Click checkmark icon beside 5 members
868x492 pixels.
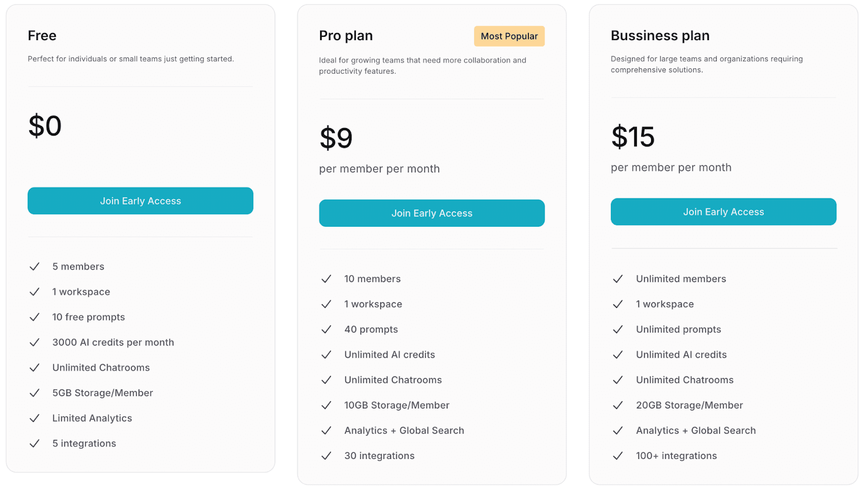click(35, 266)
